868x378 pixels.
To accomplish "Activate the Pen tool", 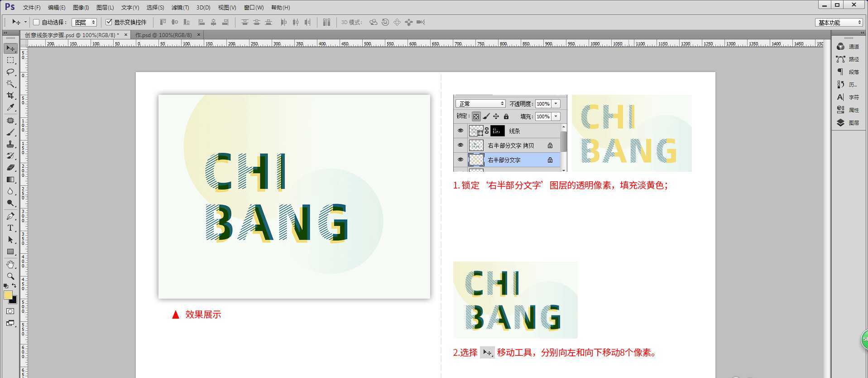I will (x=10, y=216).
